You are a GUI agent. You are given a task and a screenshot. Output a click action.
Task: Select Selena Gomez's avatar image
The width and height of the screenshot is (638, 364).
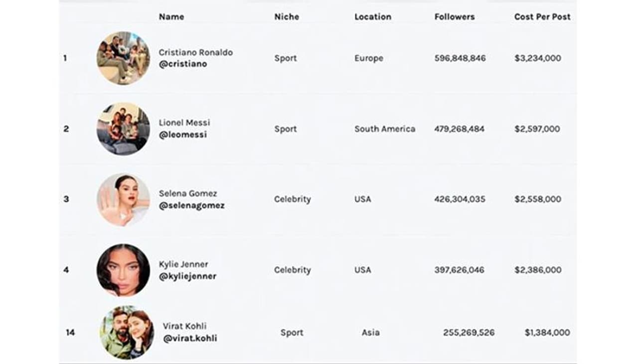point(123,200)
